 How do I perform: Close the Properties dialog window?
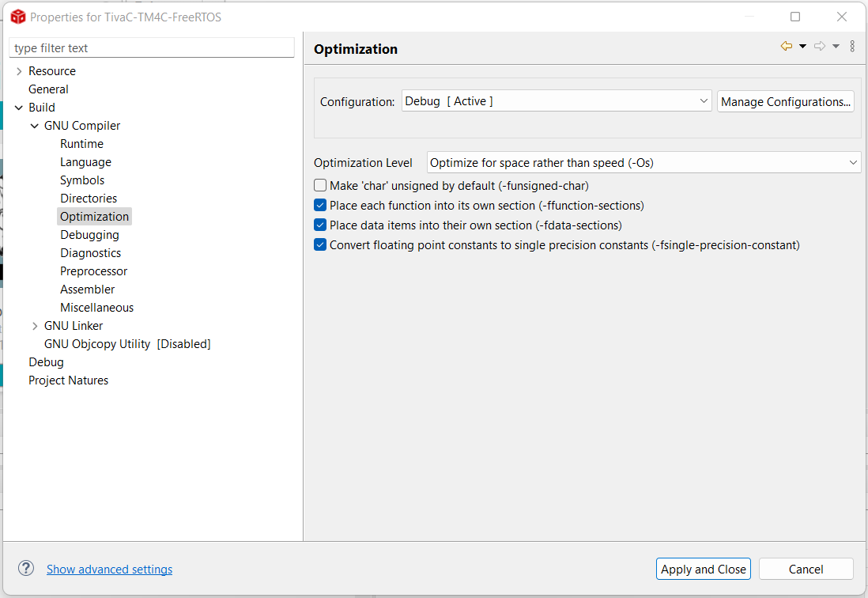click(x=841, y=17)
